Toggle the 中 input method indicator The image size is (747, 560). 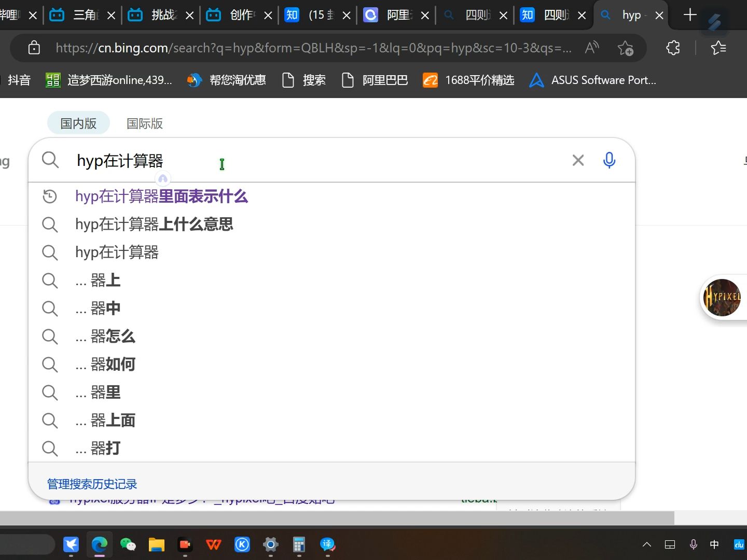(714, 544)
